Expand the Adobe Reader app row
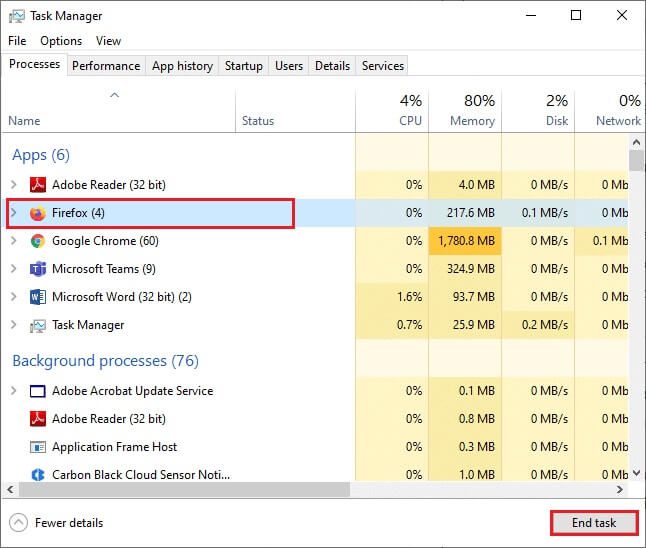Image resolution: width=646 pixels, height=548 pixels. coord(14,184)
